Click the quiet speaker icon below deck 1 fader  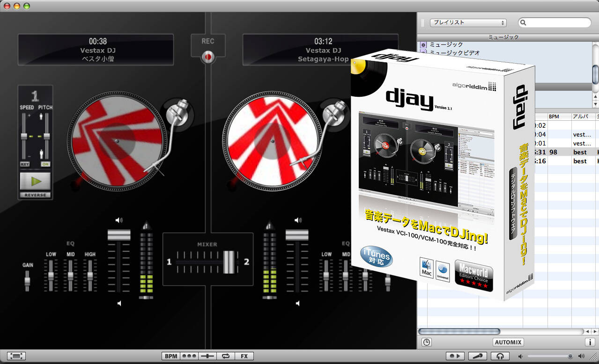[x=119, y=303]
